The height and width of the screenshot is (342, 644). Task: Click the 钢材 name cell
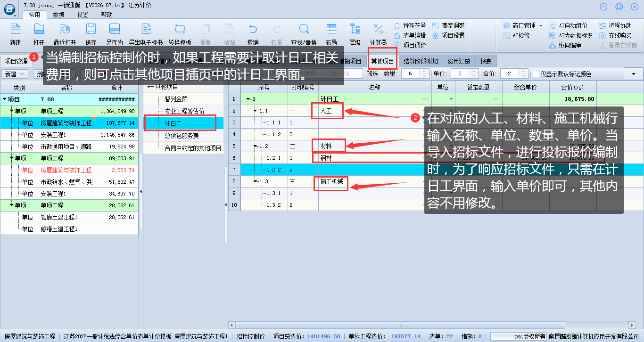(375, 158)
